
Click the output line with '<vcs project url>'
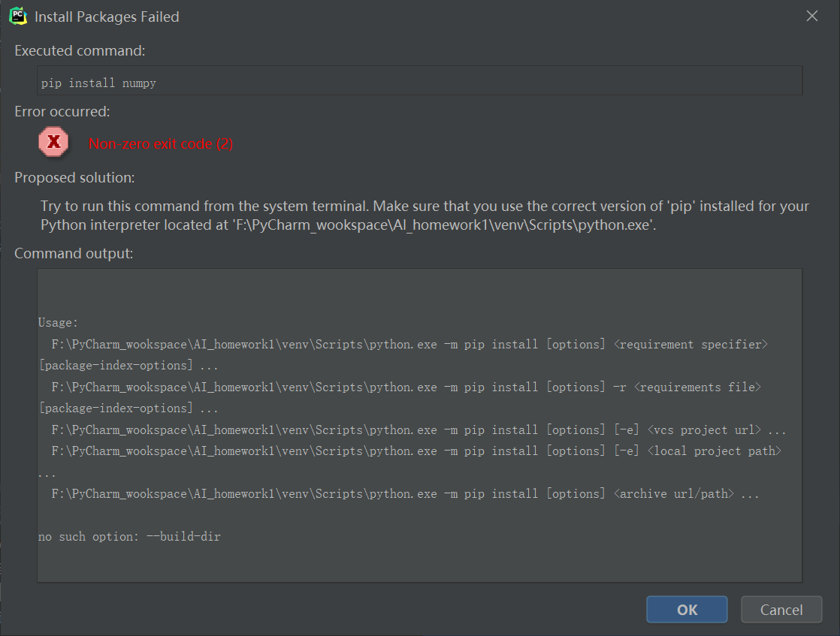(418, 430)
